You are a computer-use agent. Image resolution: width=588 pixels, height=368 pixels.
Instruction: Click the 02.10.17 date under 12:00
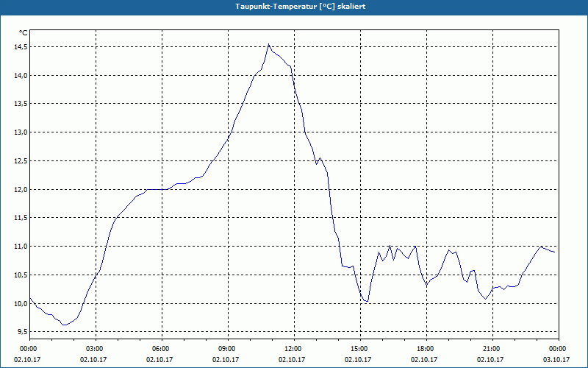(292, 359)
